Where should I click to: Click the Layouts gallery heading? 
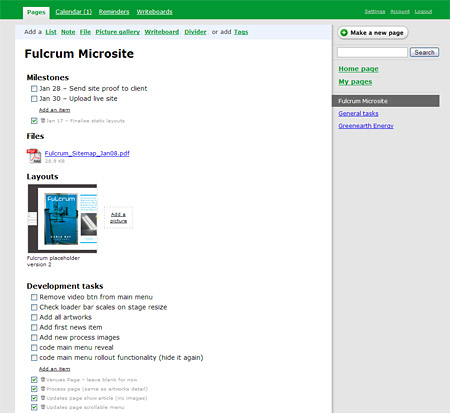[x=42, y=177]
